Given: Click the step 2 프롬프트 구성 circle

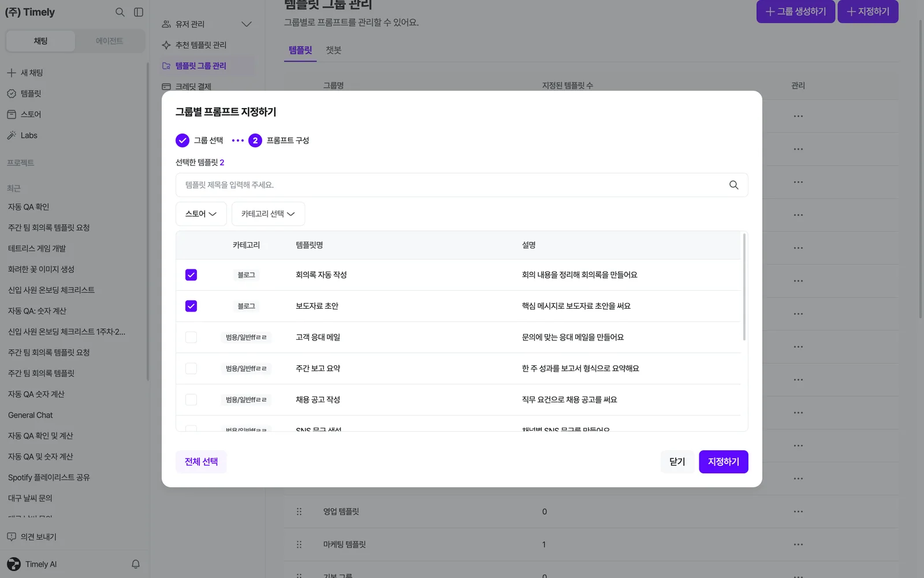Looking at the screenshot, I should tap(255, 140).
